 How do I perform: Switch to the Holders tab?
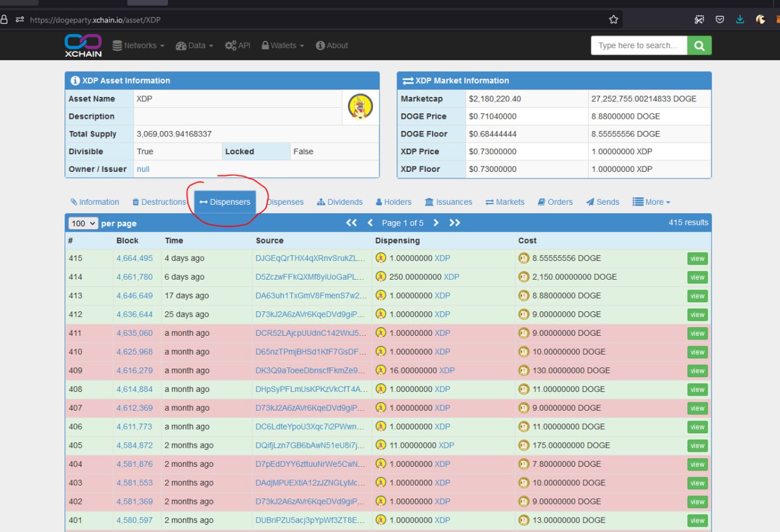[394, 202]
